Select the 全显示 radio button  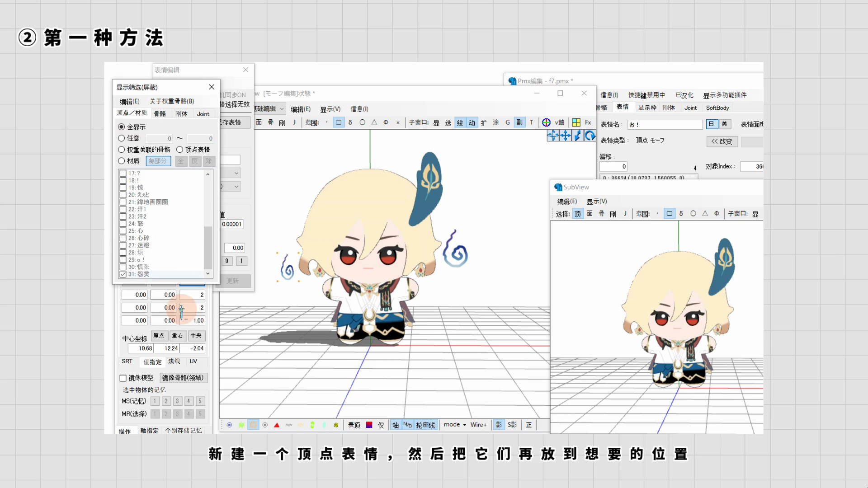[121, 127]
